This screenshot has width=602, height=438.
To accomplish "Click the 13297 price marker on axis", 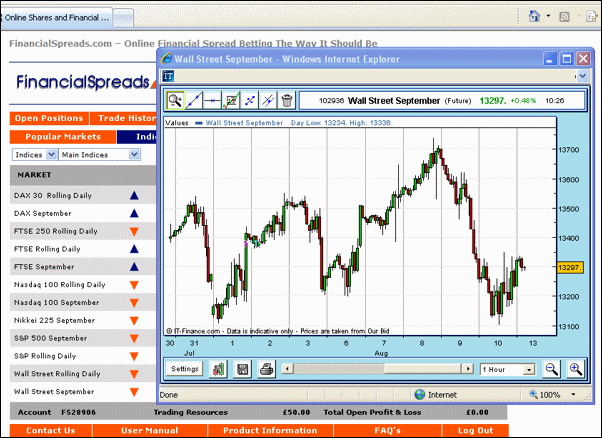I will click(x=570, y=267).
